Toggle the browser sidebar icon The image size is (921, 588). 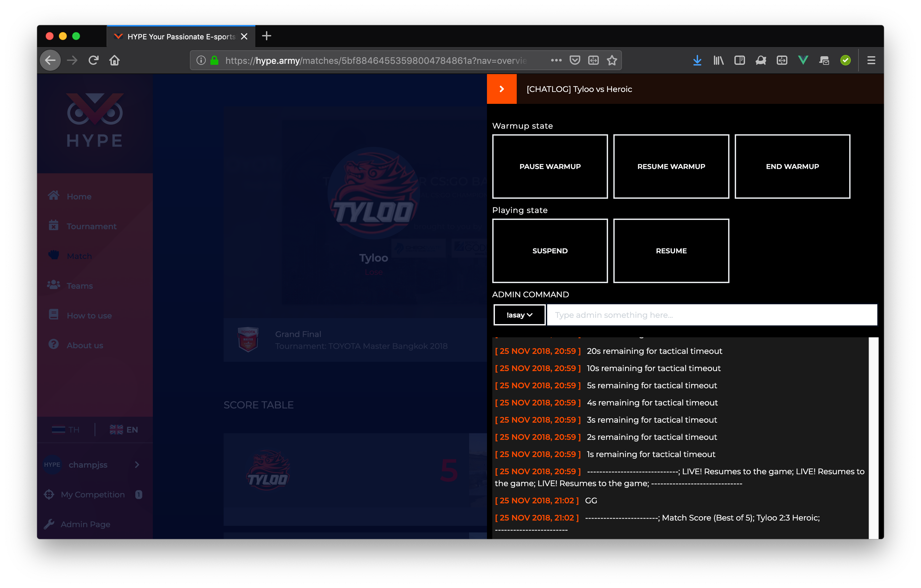(x=739, y=61)
